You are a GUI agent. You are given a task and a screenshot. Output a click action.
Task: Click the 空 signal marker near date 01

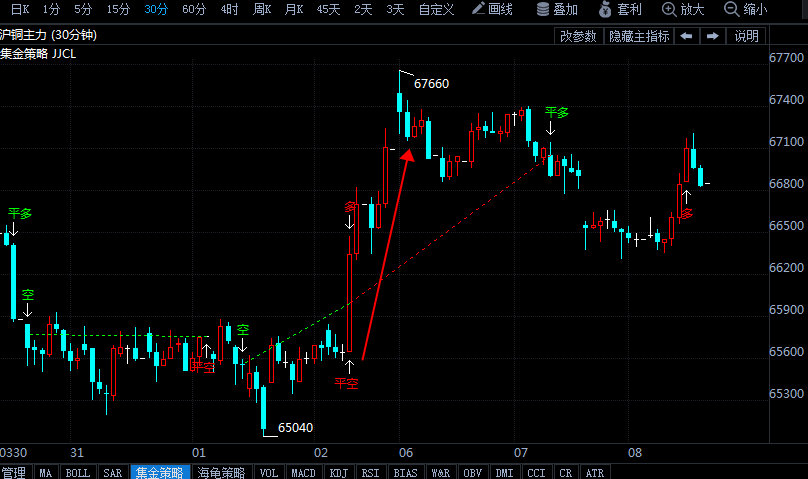coord(243,330)
